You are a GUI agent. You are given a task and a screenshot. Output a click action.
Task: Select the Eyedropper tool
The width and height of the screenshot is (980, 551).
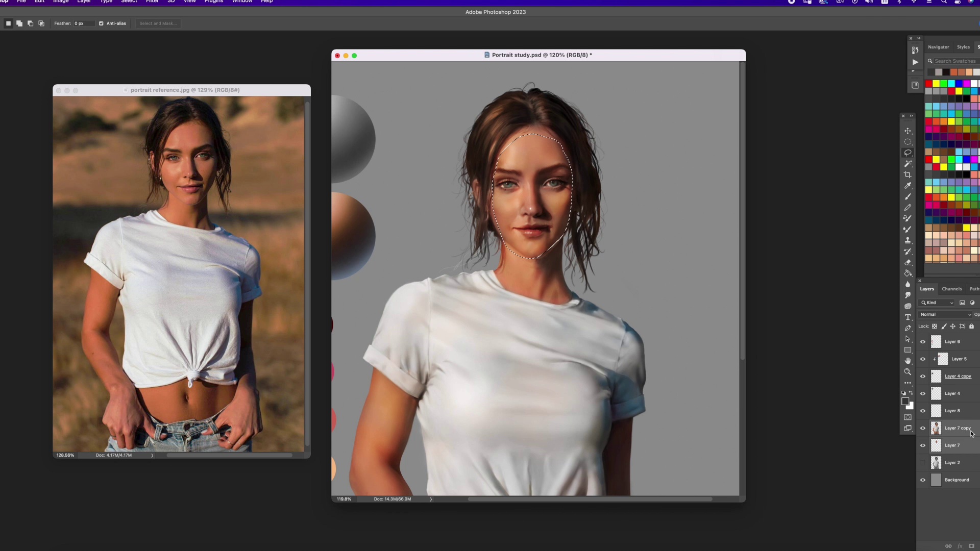click(x=908, y=186)
